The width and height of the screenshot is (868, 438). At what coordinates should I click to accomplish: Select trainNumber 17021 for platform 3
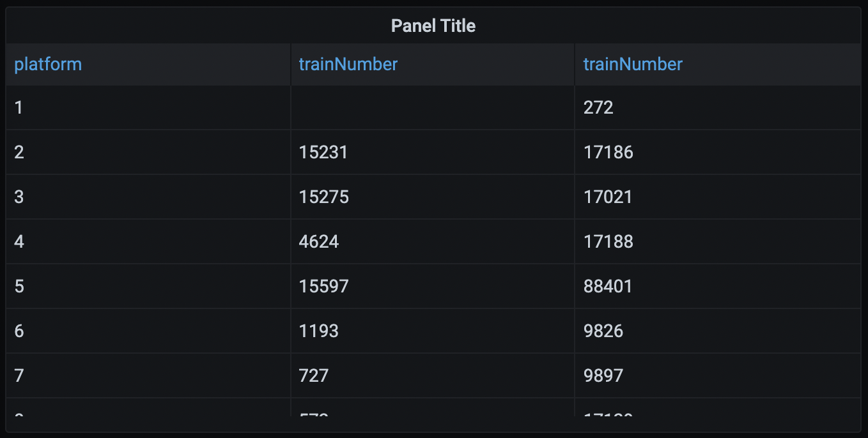608,197
